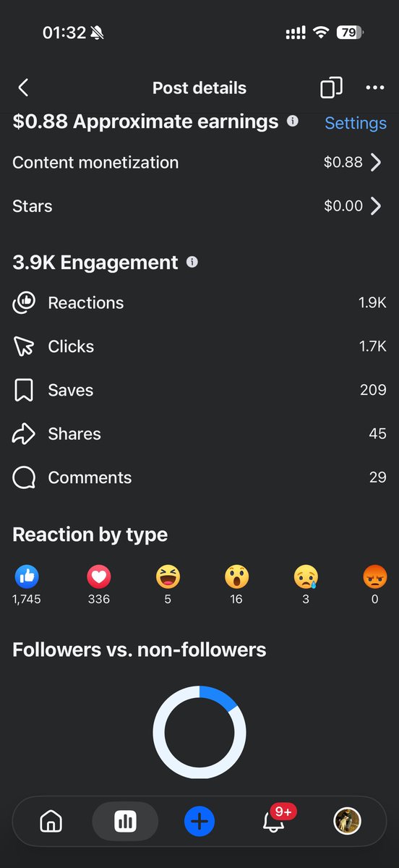Go to Home tab in bottom bar

pos(51,821)
